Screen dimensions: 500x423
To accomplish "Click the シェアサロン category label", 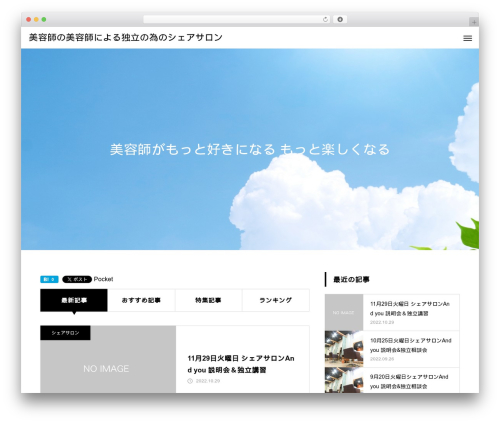I will pyautogui.click(x=65, y=333).
